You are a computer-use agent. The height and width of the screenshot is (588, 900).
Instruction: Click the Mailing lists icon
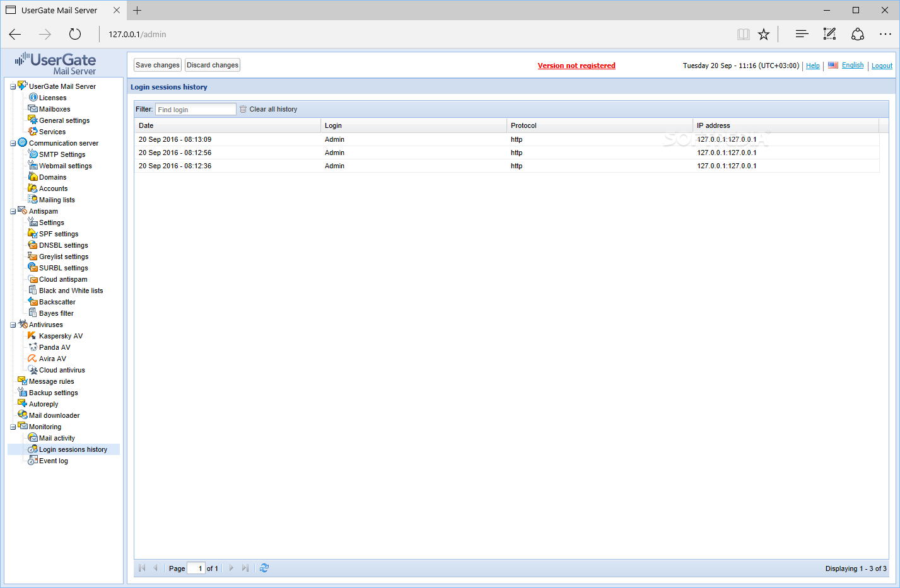(33, 199)
